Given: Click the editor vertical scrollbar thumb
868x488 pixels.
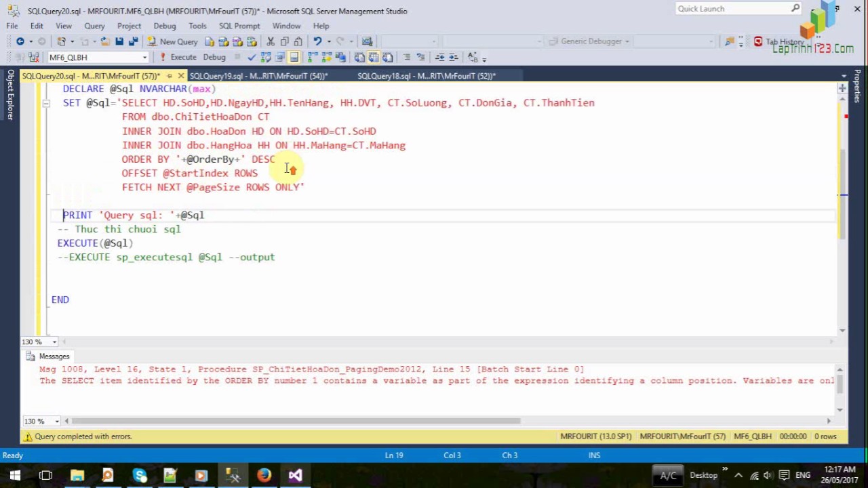Looking at the screenshot, I should tap(842, 193).
